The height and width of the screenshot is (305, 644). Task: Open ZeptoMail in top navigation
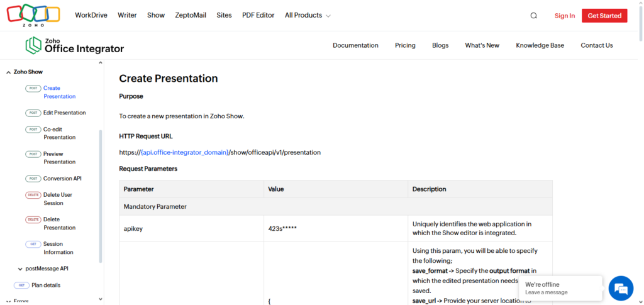(x=191, y=15)
